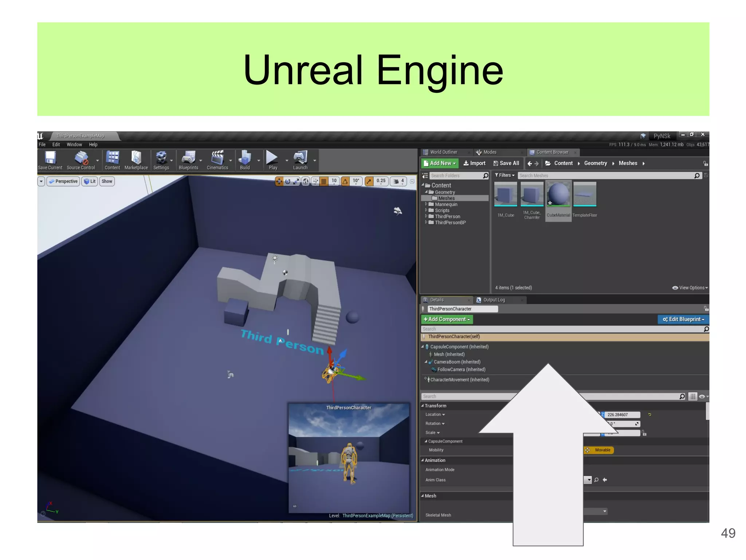This screenshot has width=746, height=560.
Task: Select the ThirdPersonBP folder
Action: (x=450, y=223)
